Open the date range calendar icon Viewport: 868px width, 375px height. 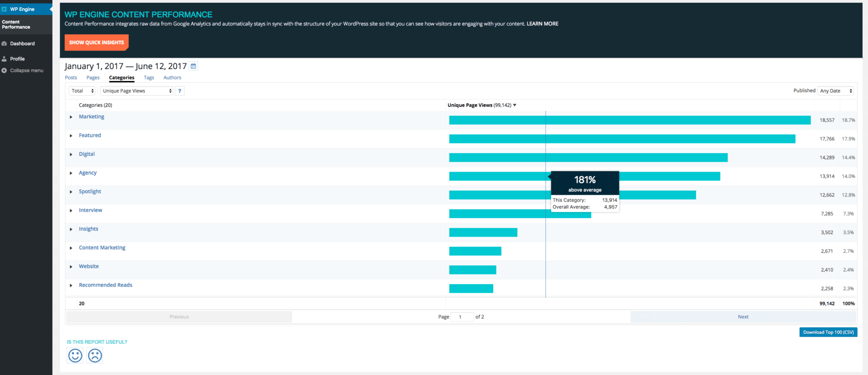click(x=193, y=66)
